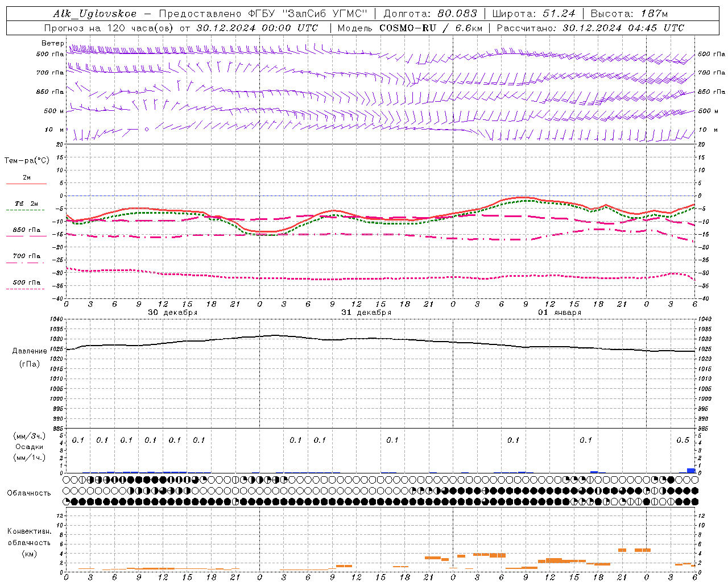Image resolution: width=728 pixels, height=582 pixels.
Task: Click the Модель COSMO-RU / 6.6км label
Action: pos(409,28)
